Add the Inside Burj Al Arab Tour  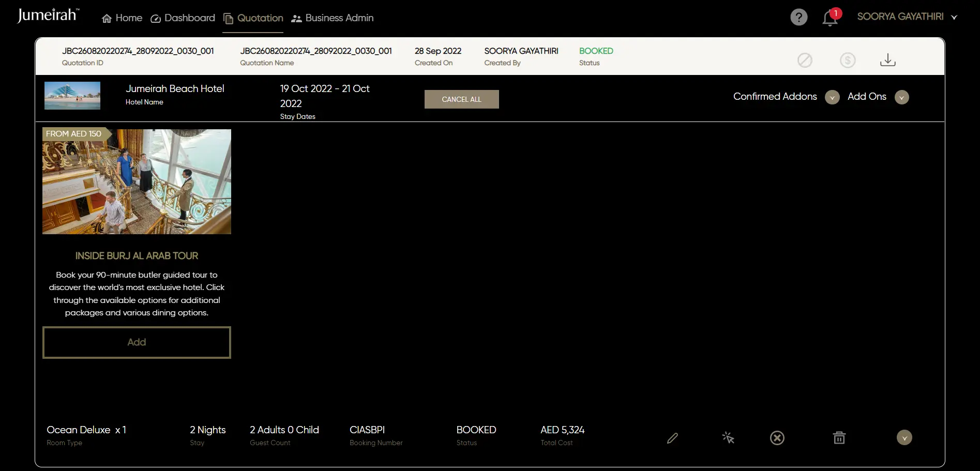pyautogui.click(x=137, y=342)
